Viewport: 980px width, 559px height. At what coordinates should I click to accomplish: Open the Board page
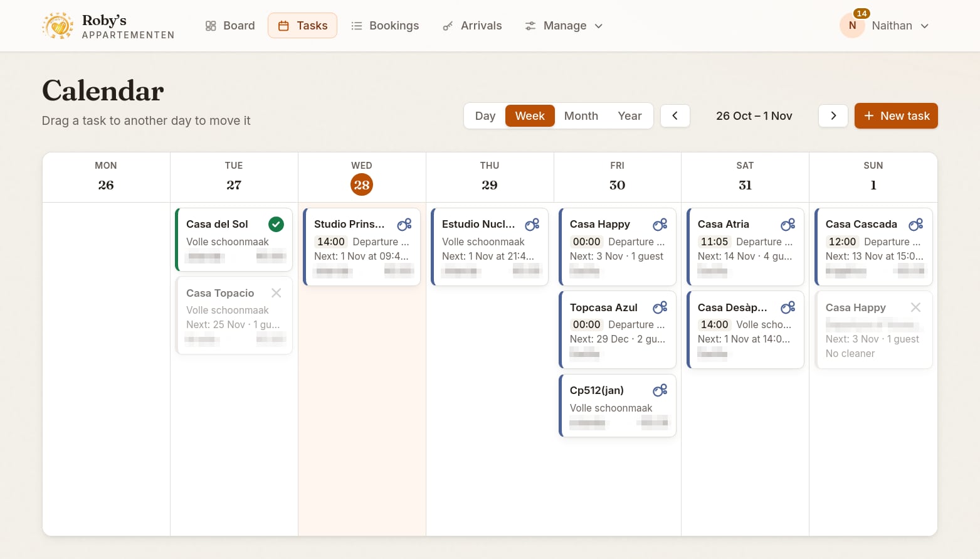[x=230, y=26]
